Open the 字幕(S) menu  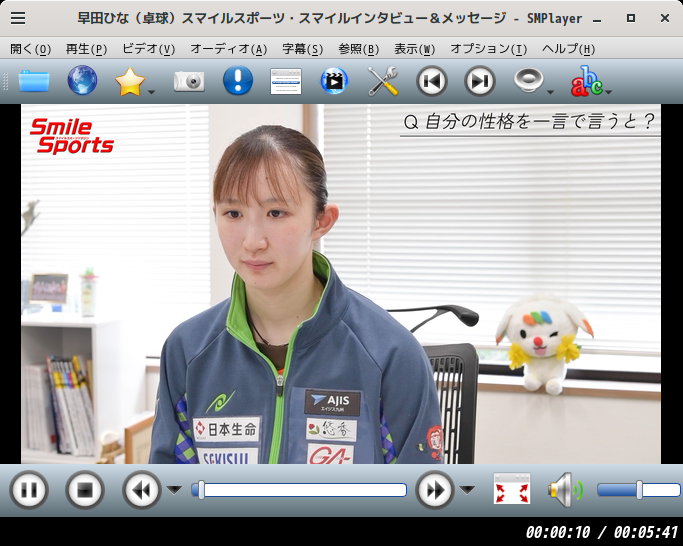[x=303, y=49]
